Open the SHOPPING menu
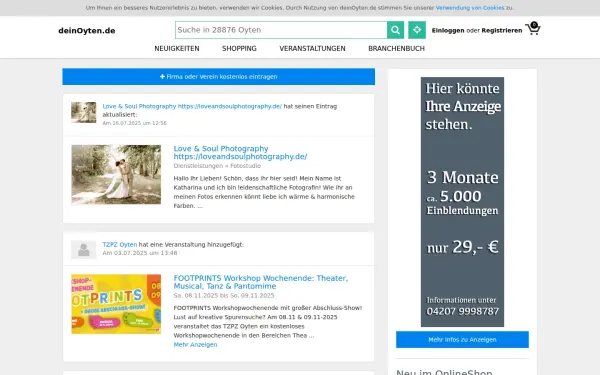This screenshot has height=375, width=600. pos(239,49)
